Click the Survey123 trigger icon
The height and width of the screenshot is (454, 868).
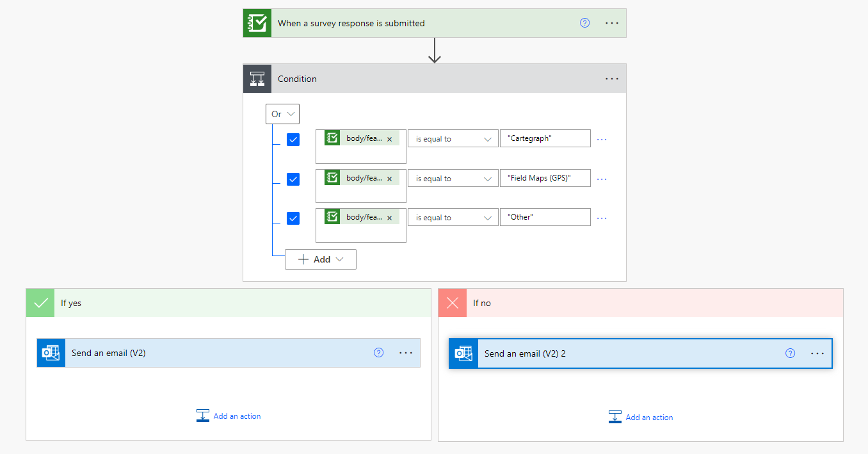click(x=257, y=23)
